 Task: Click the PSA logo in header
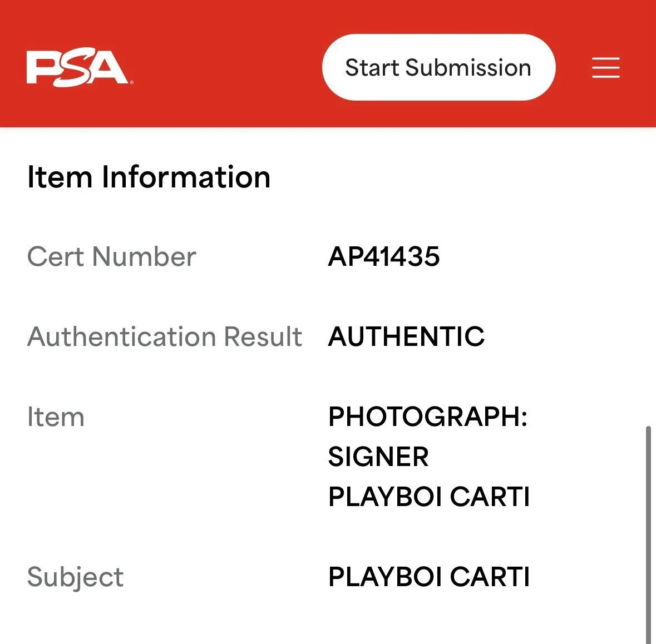pos(76,68)
